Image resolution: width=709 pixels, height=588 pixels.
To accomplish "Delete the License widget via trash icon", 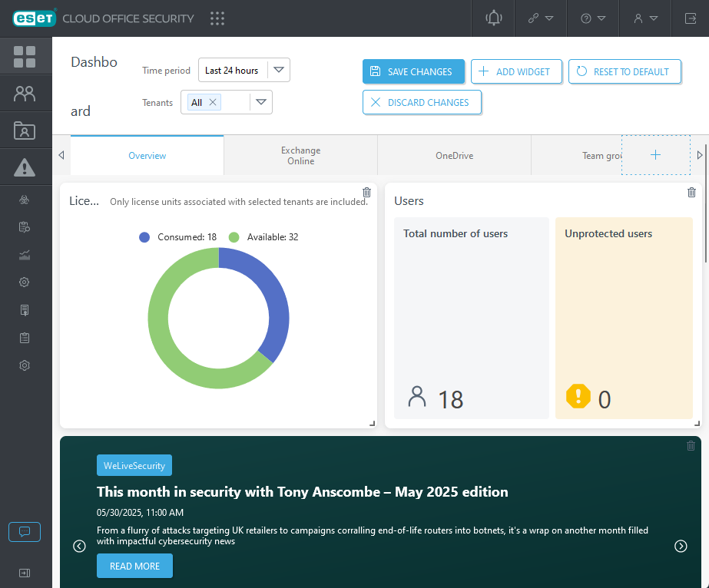I will 366,193.
